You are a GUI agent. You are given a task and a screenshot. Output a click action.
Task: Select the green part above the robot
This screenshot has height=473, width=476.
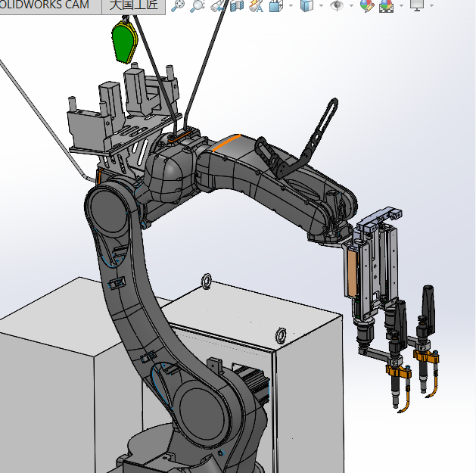[x=123, y=43]
